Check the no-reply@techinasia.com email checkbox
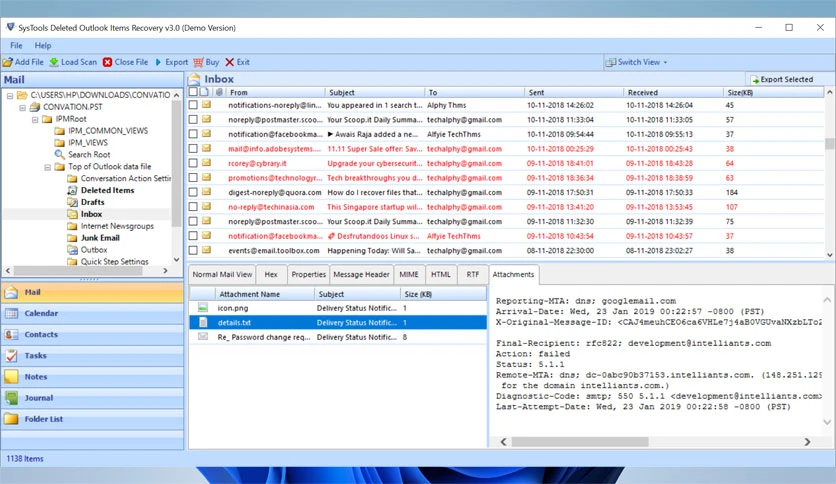The height and width of the screenshot is (484, 836). (x=193, y=207)
